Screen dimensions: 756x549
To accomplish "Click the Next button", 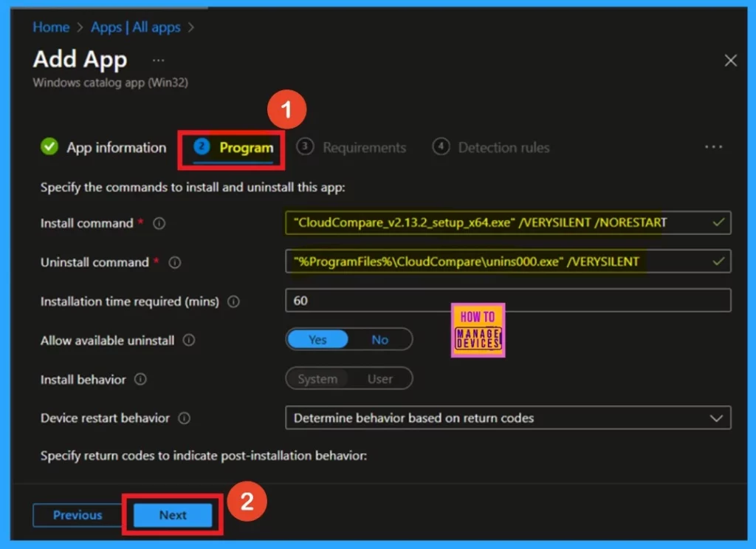I will [x=173, y=515].
